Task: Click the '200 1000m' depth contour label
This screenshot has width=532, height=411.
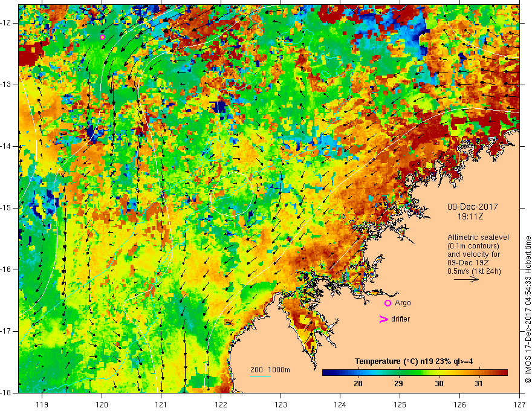Action: [x=270, y=370]
